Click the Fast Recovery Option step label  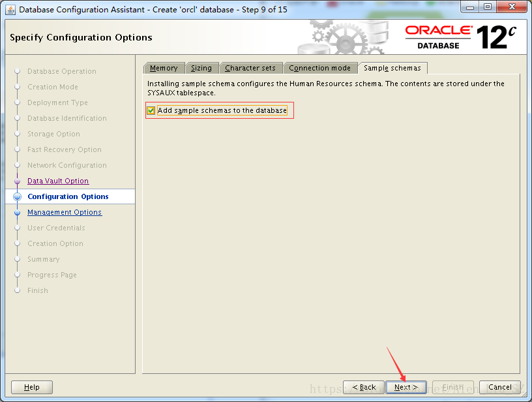(x=65, y=149)
